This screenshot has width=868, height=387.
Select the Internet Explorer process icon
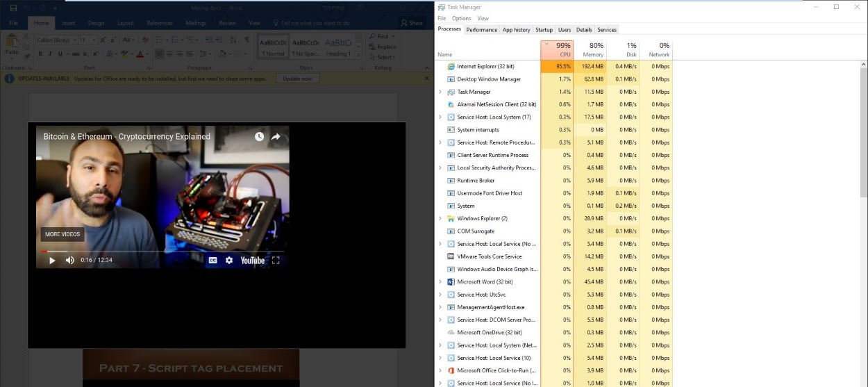[451, 67]
